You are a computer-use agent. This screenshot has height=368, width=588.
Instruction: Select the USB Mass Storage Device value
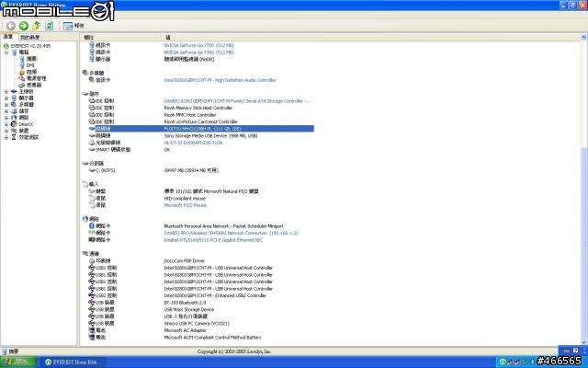[x=189, y=309]
